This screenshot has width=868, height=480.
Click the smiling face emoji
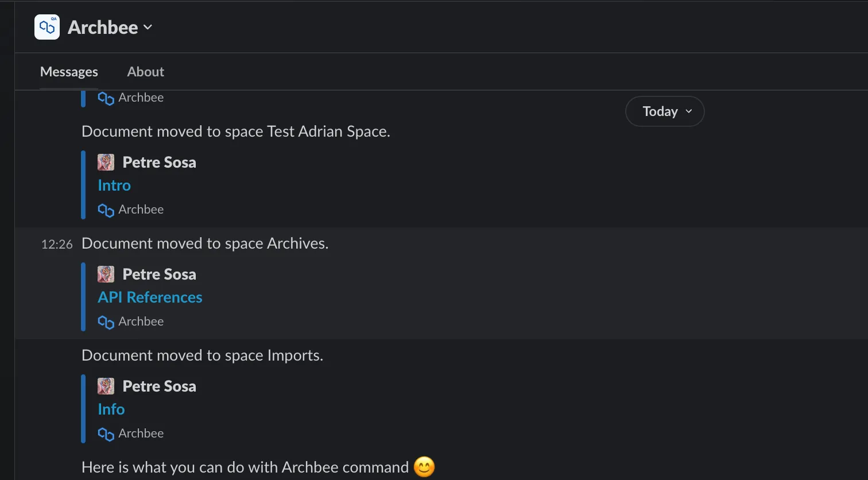(x=424, y=467)
